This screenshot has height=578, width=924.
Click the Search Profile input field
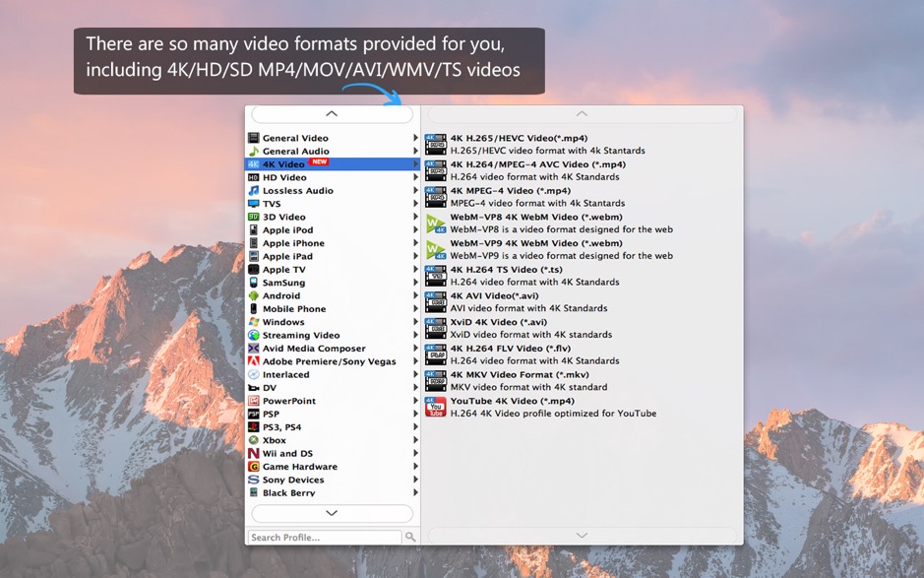point(325,538)
